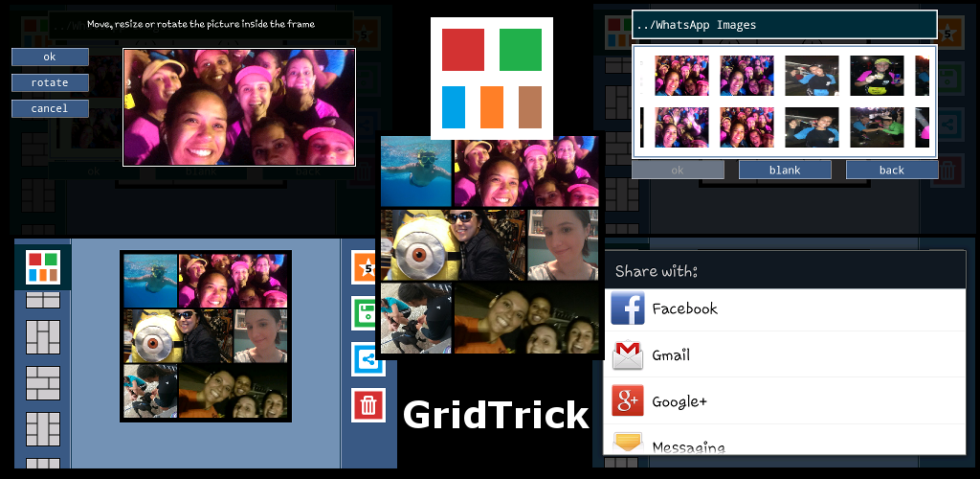Pick the layout preset just above the brick-pattern one
This screenshot has width=980, height=479.
(x=43, y=337)
